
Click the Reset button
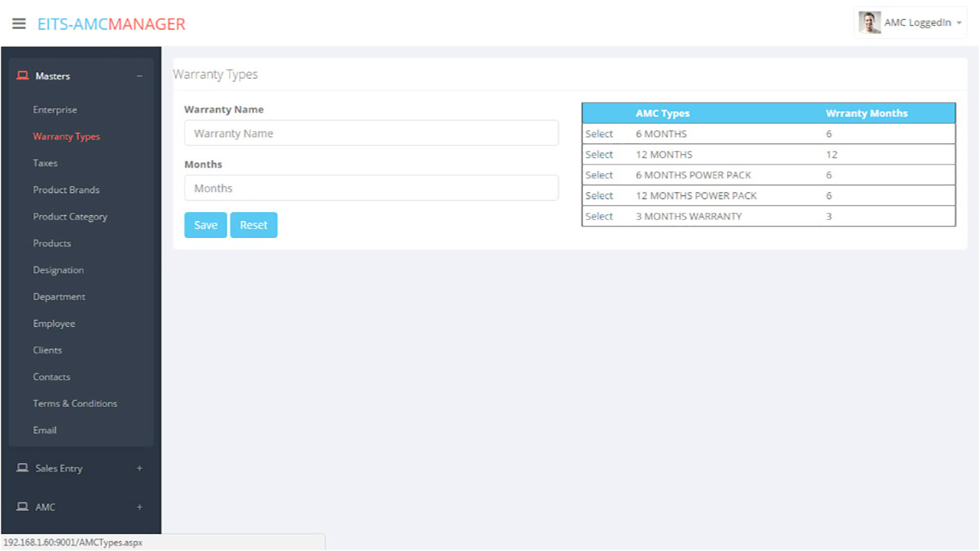(253, 225)
